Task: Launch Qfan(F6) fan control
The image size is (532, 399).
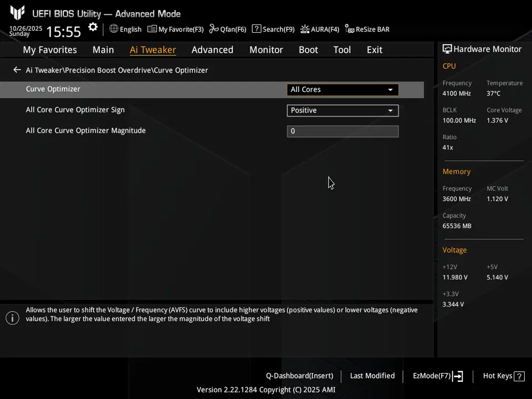Action: click(228, 29)
